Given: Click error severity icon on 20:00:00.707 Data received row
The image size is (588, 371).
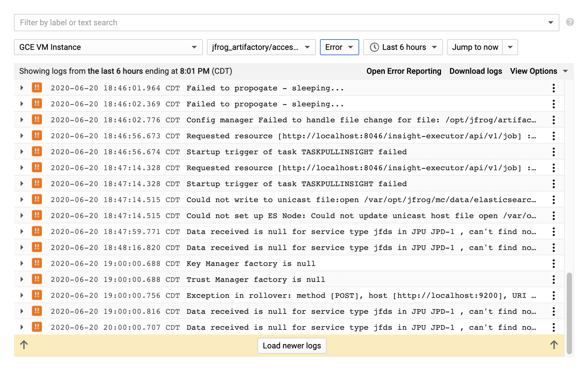Looking at the screenshot, I should (37, 327).
